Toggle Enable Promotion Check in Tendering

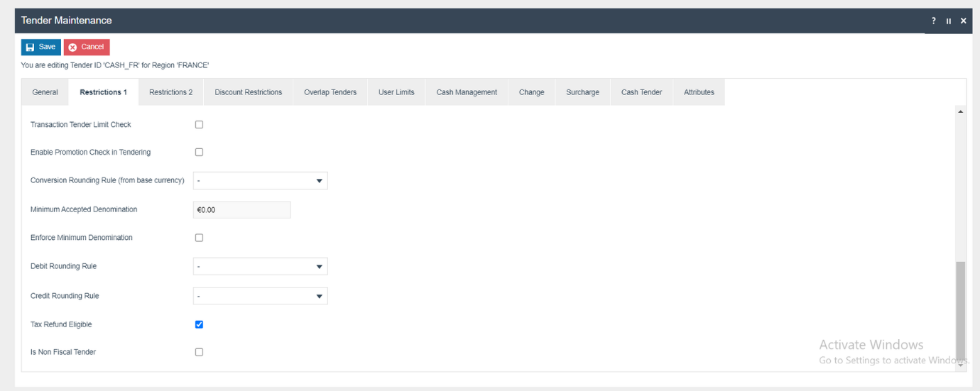pyautogui.click(x=199, y=152)
